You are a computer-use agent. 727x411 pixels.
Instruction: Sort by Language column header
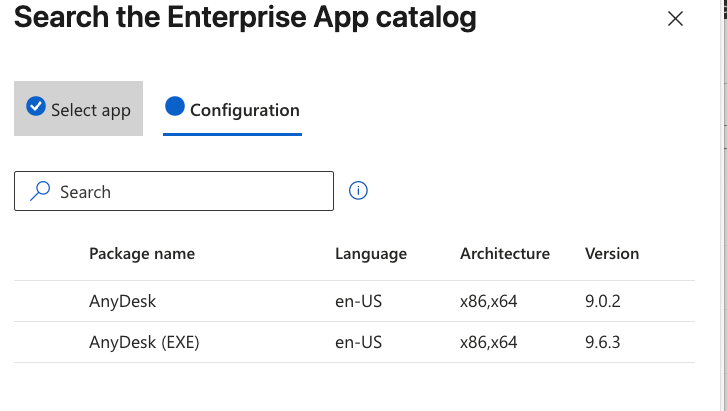[x=371, y=254]
